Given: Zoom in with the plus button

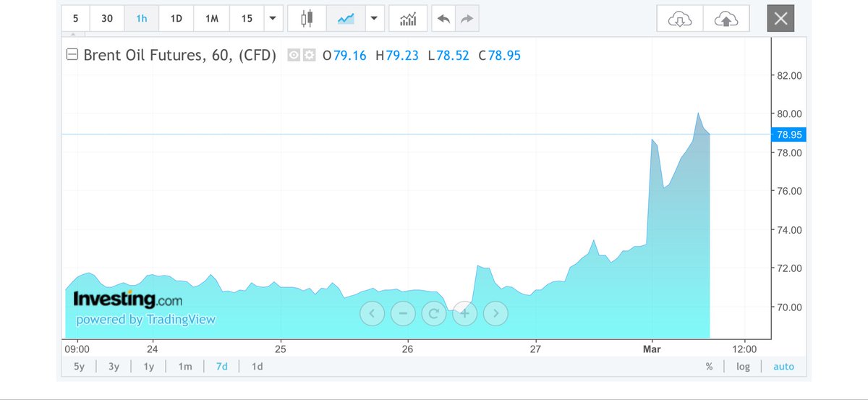Looking at the screenshot, I should click(x=465, y=314).
